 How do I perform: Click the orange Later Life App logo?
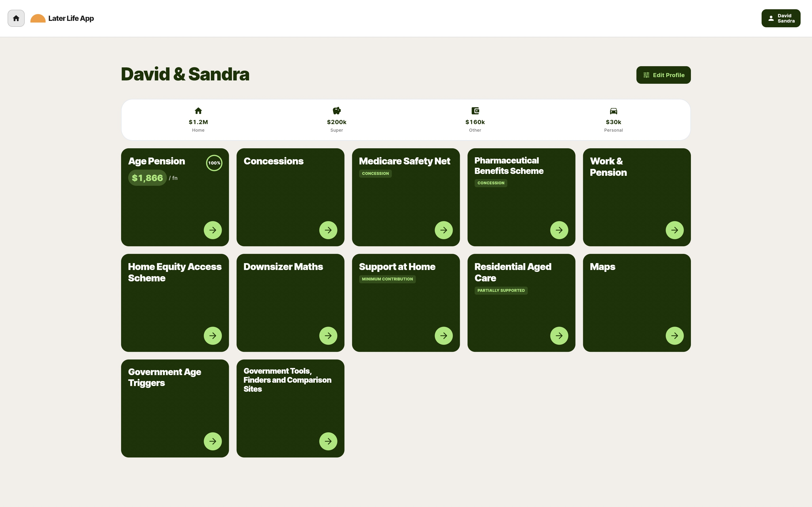pyautogui.click(x=38, y=19)
